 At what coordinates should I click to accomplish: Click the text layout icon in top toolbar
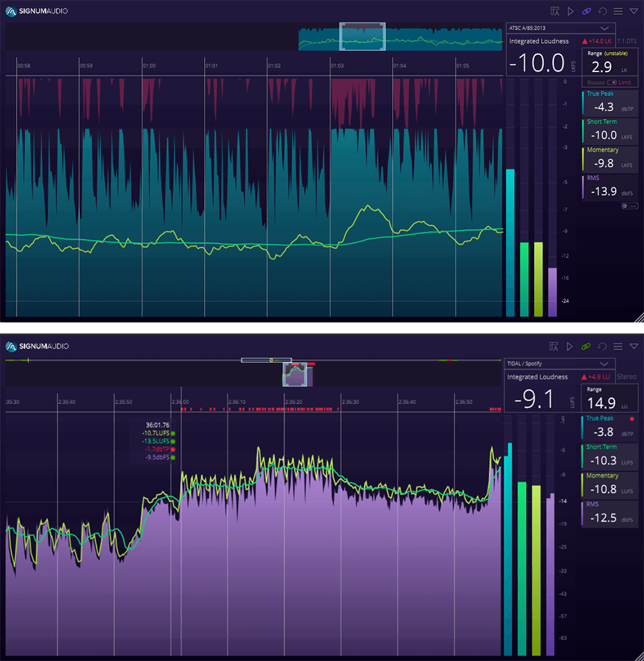(x=554, y=11)
